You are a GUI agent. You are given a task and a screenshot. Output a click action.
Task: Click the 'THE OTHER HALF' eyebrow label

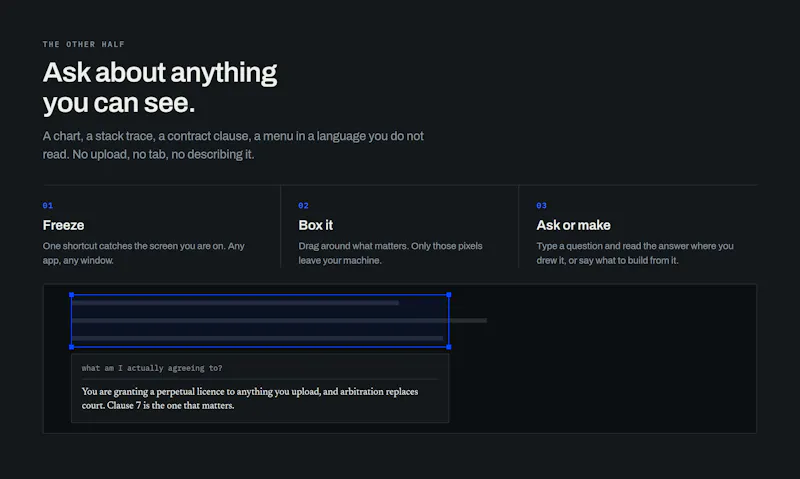[x=84, y=44]
